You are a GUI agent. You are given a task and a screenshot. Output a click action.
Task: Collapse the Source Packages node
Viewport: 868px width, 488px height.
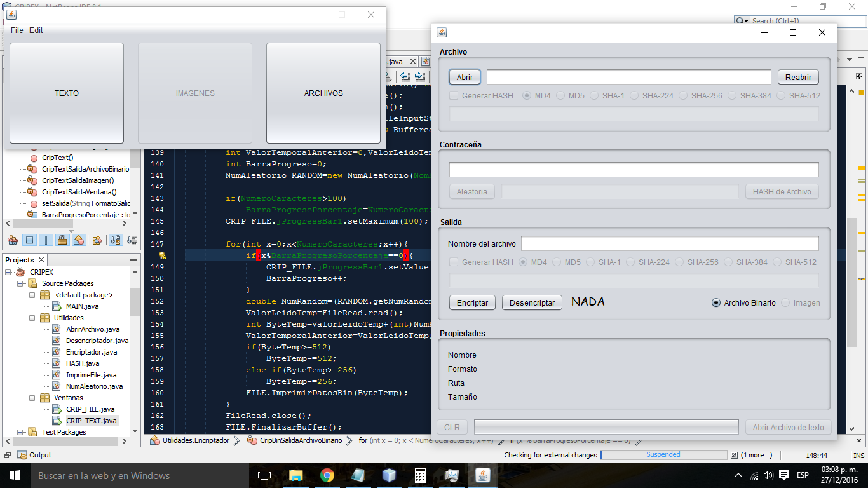click(20, 283)
